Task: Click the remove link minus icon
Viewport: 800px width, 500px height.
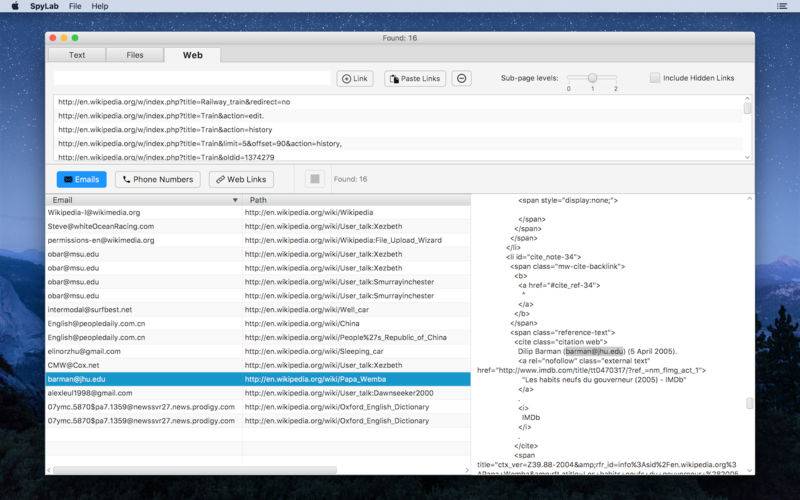Action: click(461, 79)
